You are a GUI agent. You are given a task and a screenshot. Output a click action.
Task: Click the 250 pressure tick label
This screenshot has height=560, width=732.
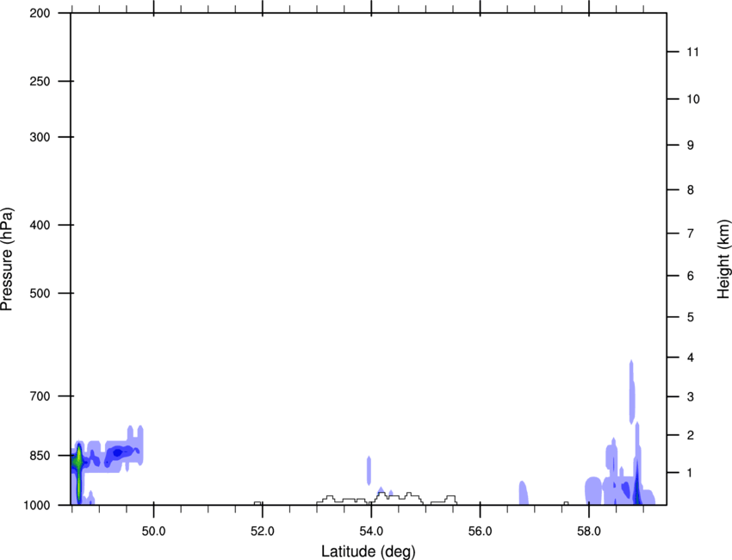click(40, 81)
